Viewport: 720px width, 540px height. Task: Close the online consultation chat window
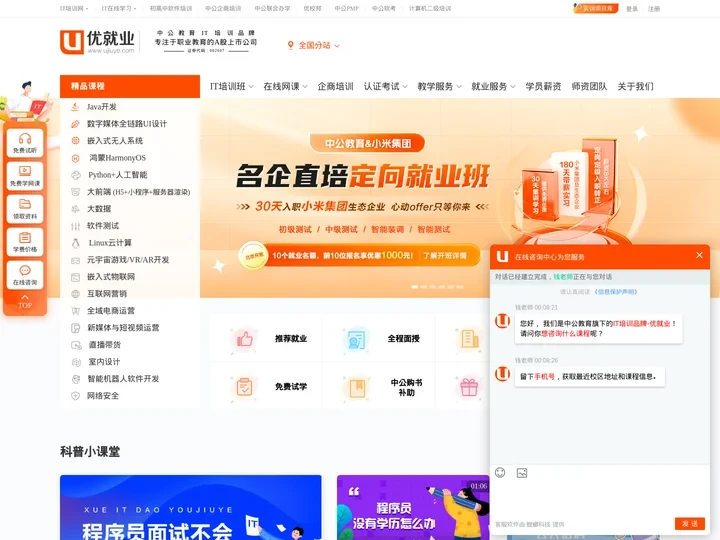699,255
